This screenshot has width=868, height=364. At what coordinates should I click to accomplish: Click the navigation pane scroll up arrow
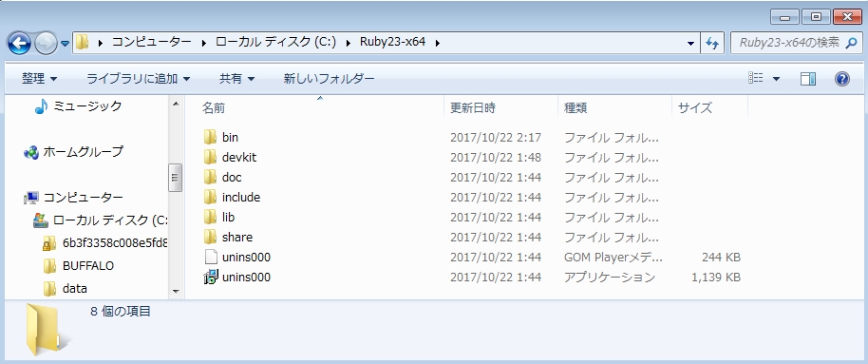coord(176,104)
